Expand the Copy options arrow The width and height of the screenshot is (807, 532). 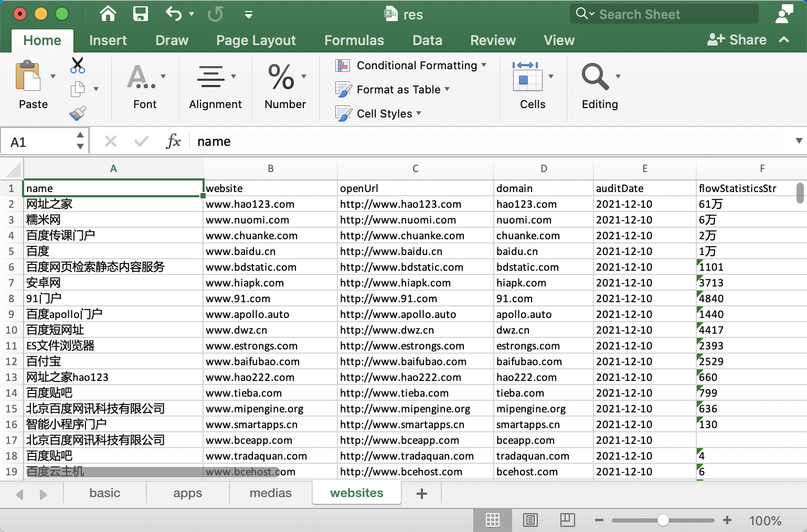point(96,89)
